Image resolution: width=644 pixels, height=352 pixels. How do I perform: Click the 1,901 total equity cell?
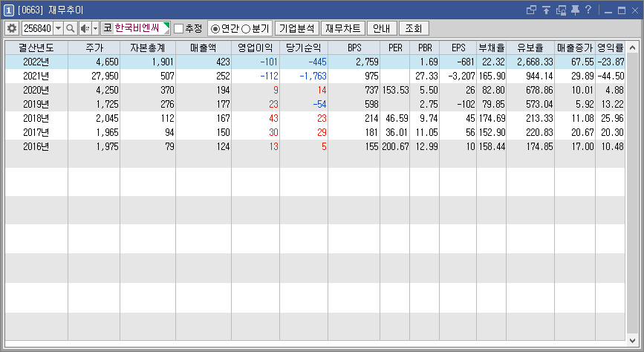click(x=148, y=62)
